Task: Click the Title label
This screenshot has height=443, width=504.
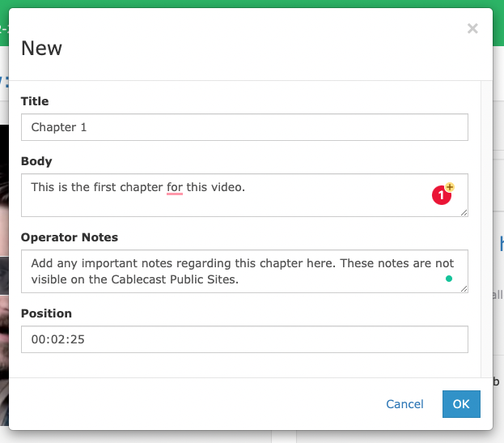Action: [35, 101]
